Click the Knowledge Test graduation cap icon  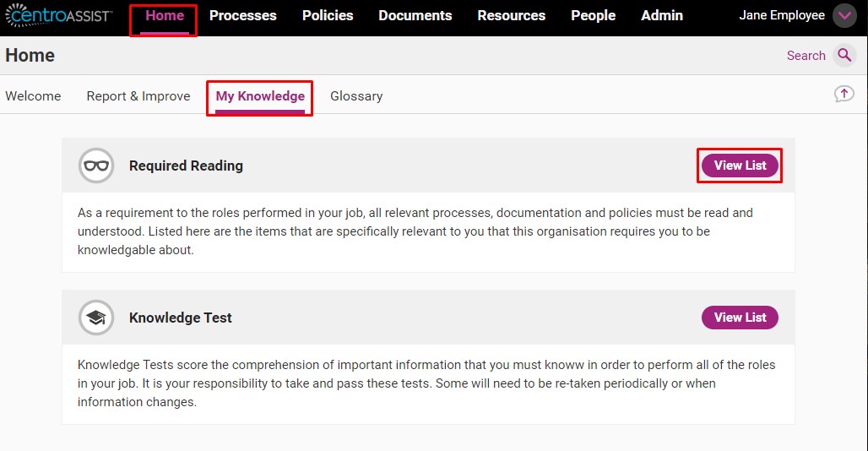[96, 318]
